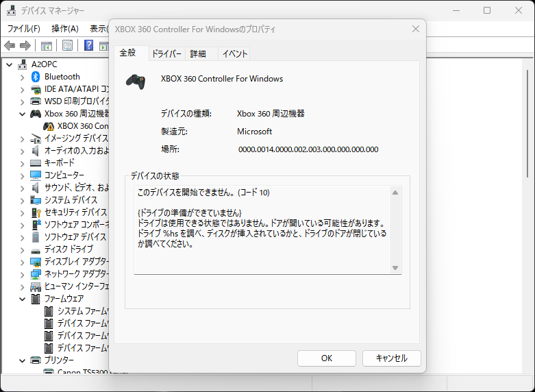Viewport: 535px width, 392px height.
Task: Expand the コンピューター node
Action: [x=23, y=176]
